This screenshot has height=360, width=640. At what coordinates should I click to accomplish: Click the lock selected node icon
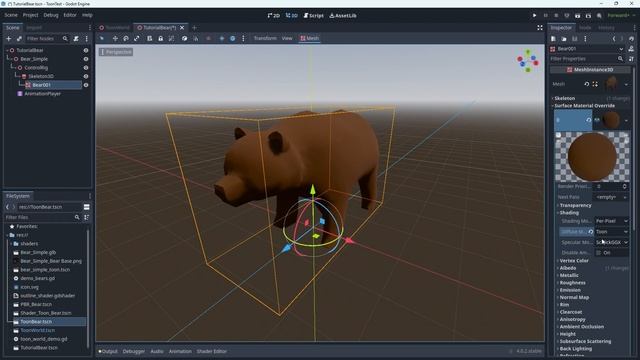pos(160,38)
